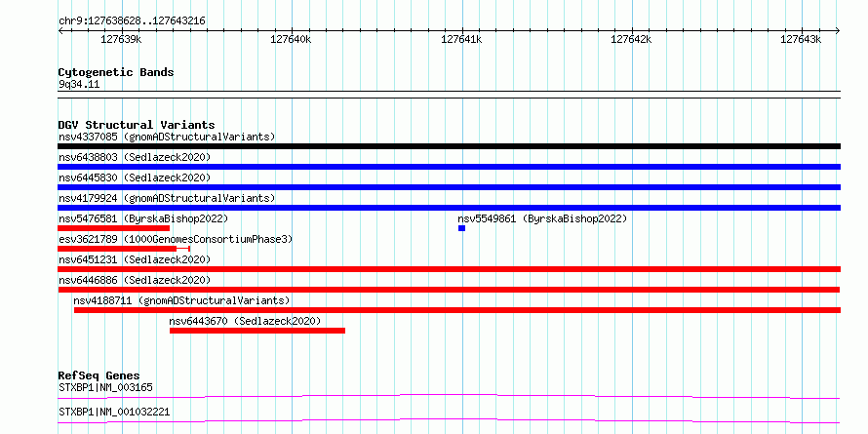Select the black nsv4337085 variant bar

click(x=449, y=146)
